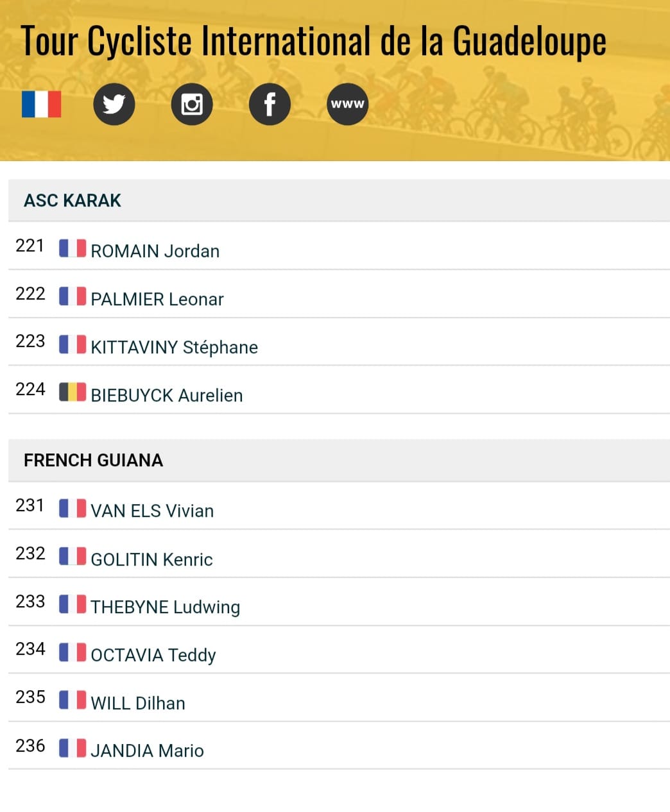Open the race's Facebook icon
This screenshot has height=812, width=670.
270,104
